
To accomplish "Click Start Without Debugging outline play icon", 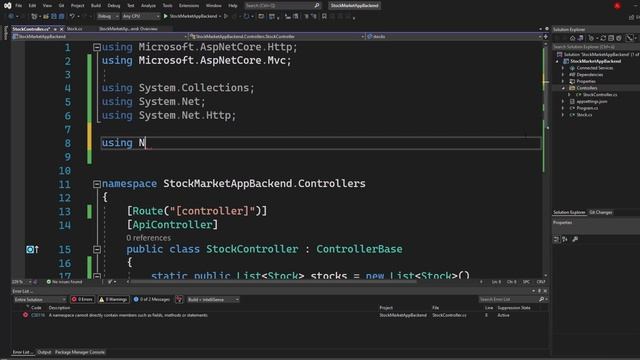I will (x=226, y=16).
